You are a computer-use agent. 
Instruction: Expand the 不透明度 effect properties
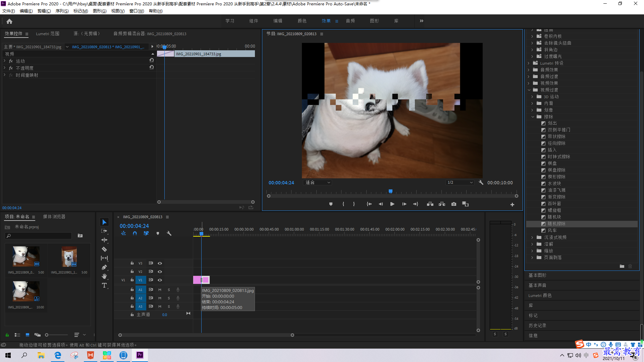[5, 68]
